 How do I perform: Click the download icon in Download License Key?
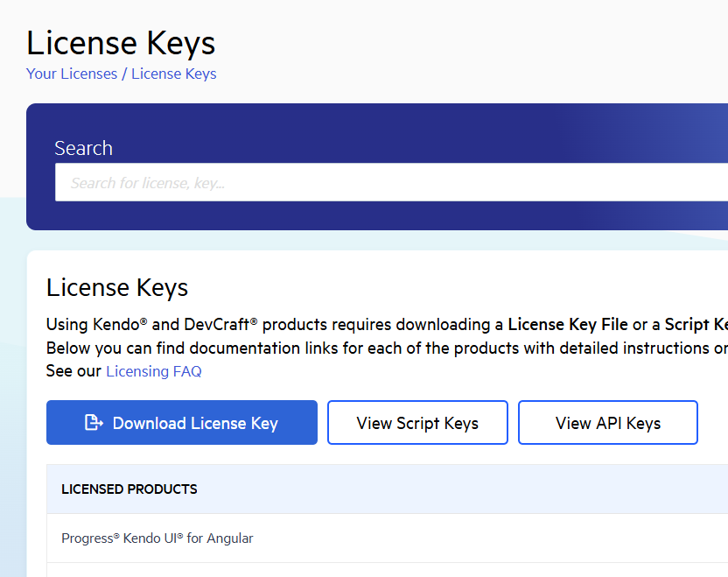coord(94,423)
